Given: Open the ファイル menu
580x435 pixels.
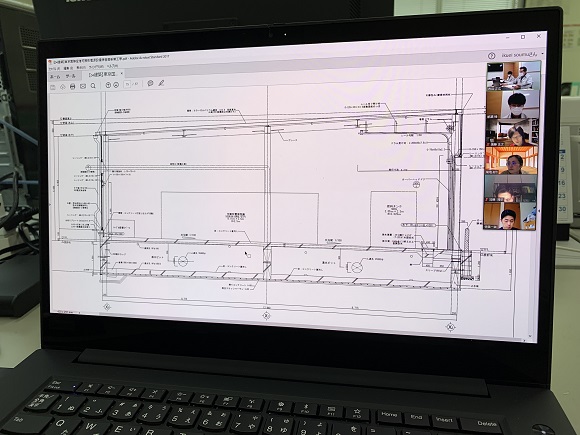Looking at the screenshot, I should point(54,69).
